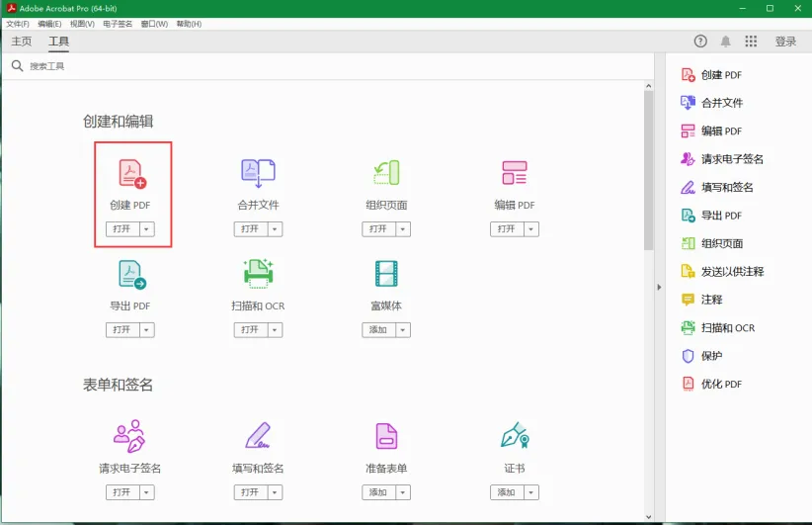
Task: Click the 请求电子签名 icon in main grid
Action: coord(129,436)
